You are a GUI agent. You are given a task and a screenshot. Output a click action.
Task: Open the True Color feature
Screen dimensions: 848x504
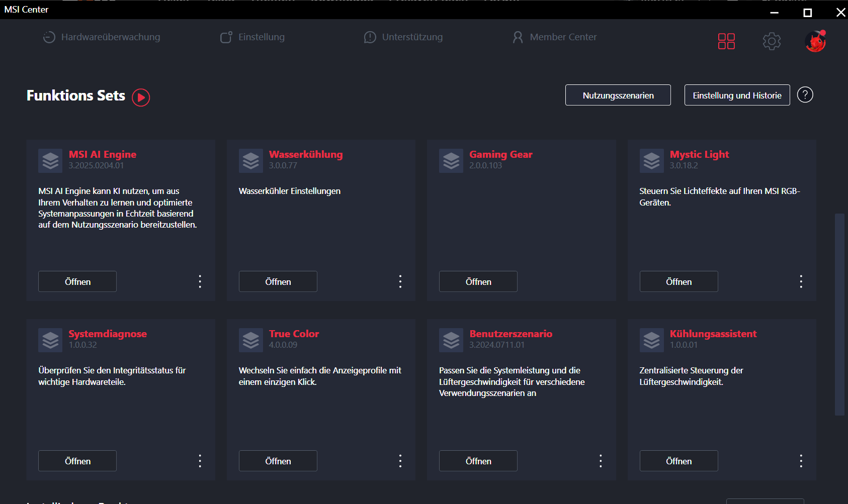pyautogui.click(x=278, y=461)
